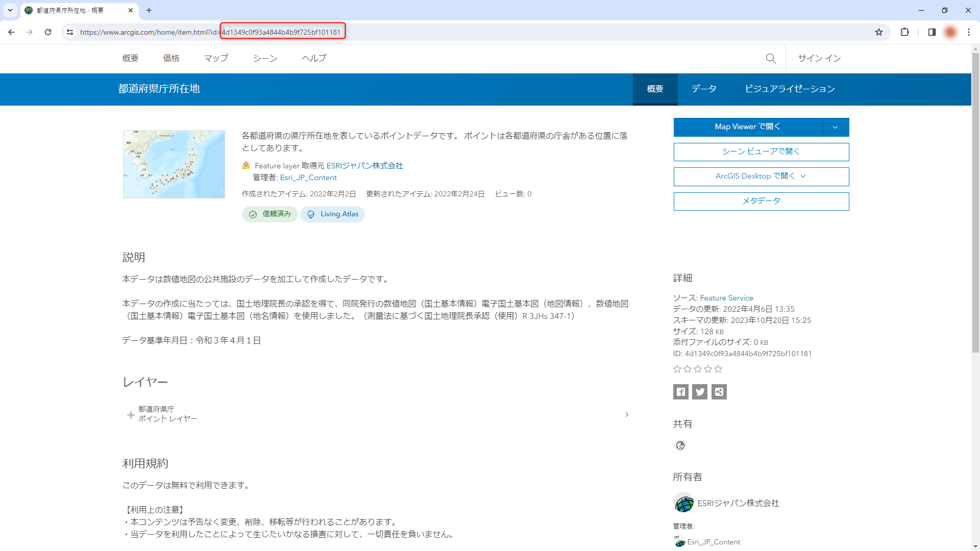Image resolution: width=980 pixels, height=551 pixels.
Task: Click the Map Viewer で開く button
Action: [x=748, y=127]
